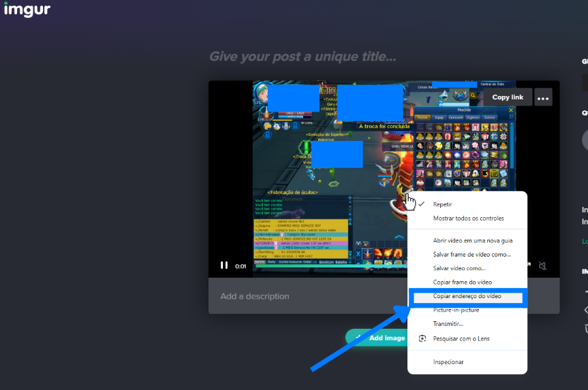Select Mostrar todos os controles
The image size is (588, 390).
coord(467,218)
